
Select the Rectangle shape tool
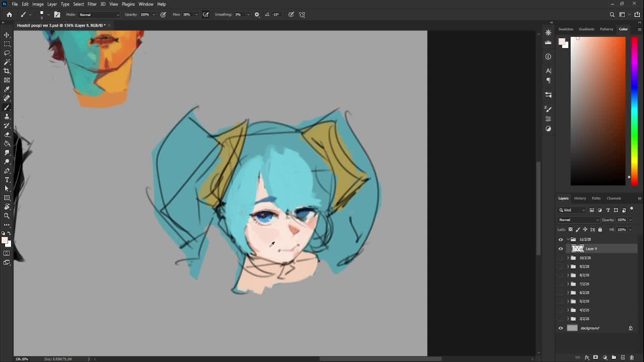pos(7,198)
